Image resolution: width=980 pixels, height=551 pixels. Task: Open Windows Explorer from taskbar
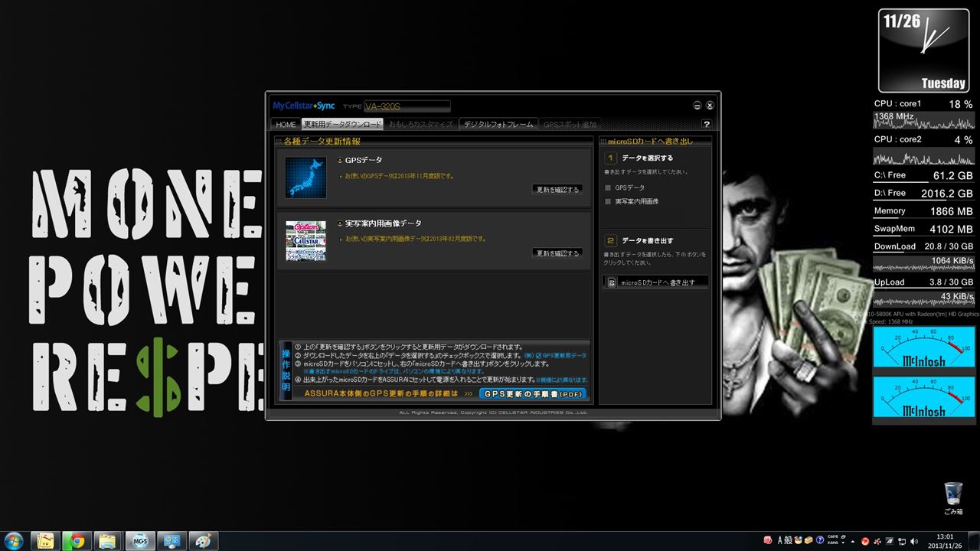[107, 540]
